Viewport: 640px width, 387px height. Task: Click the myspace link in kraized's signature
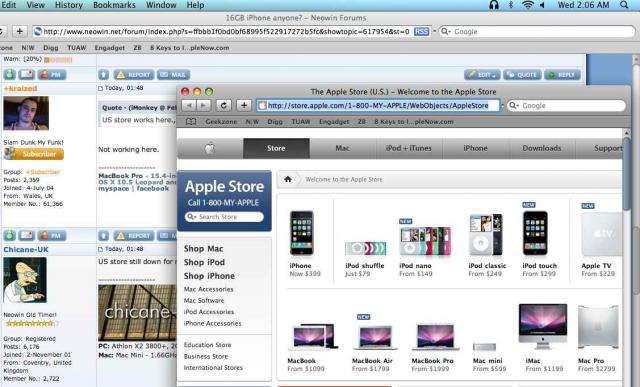click(113, 189)
